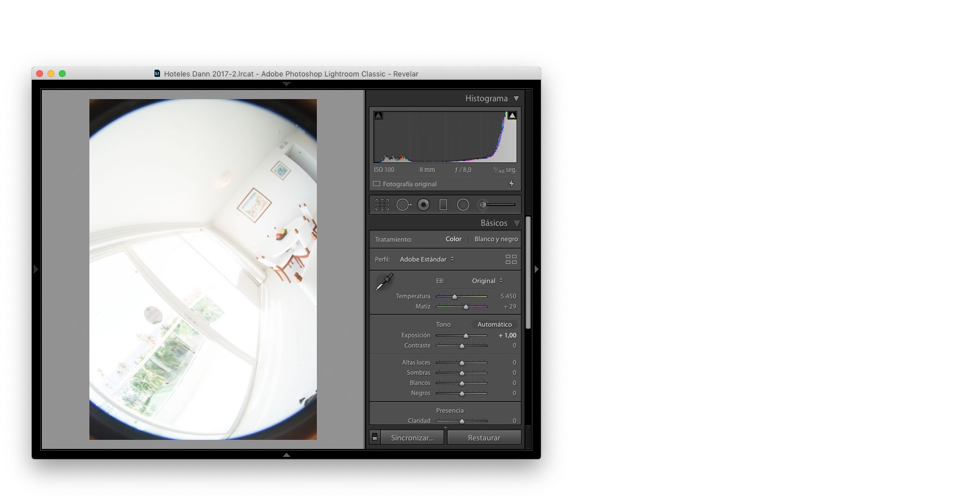Toggle shadow clipping indicator in histogram
This screenshot has height=501, width=980.
[379, 115]
